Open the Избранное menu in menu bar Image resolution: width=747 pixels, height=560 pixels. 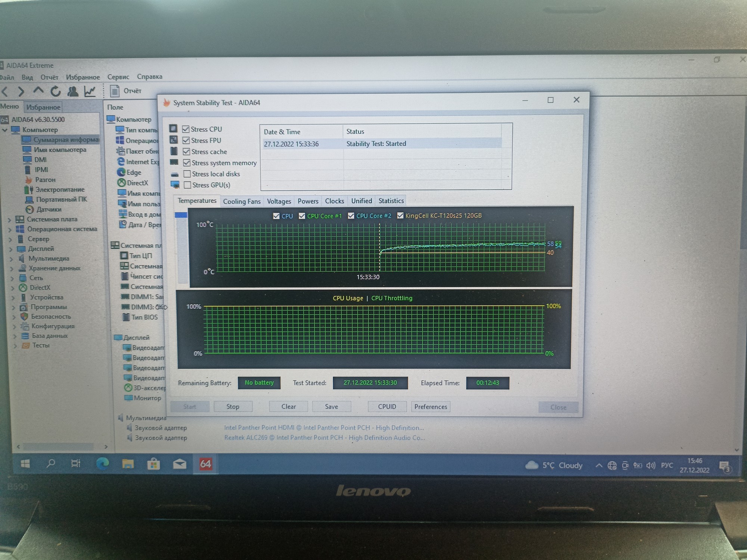pos(83,77)
